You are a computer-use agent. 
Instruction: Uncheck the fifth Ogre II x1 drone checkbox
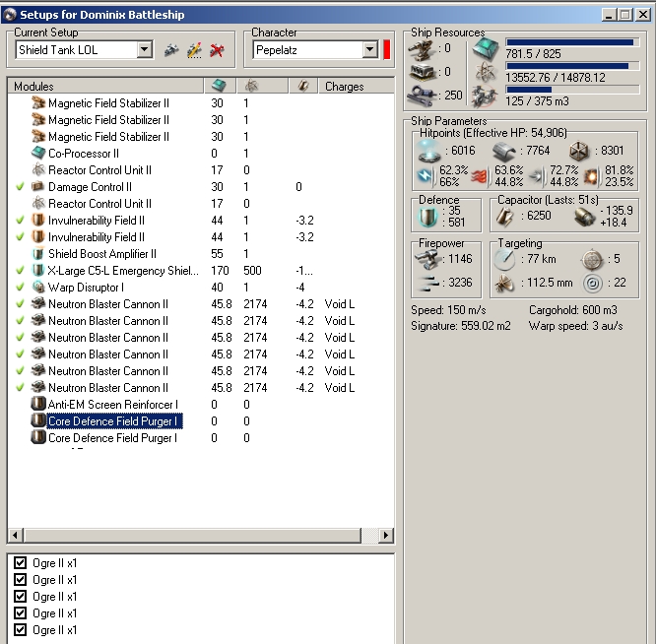[20, 630]
